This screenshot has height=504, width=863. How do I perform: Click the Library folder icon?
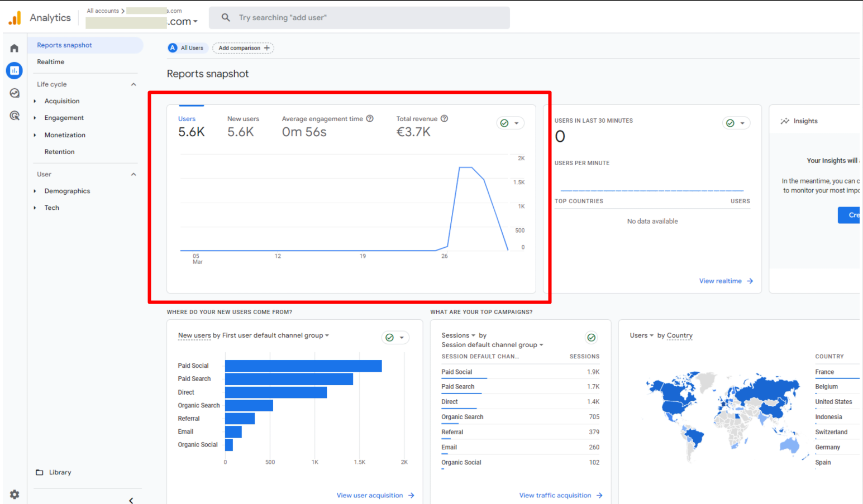pyautogui.click(x=40, y=472)
